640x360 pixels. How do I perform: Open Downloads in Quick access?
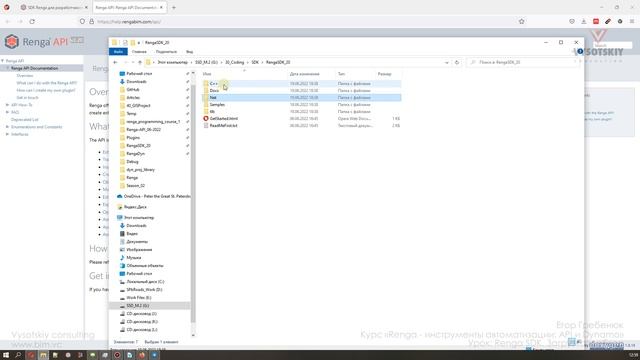(x=136, y=82)
